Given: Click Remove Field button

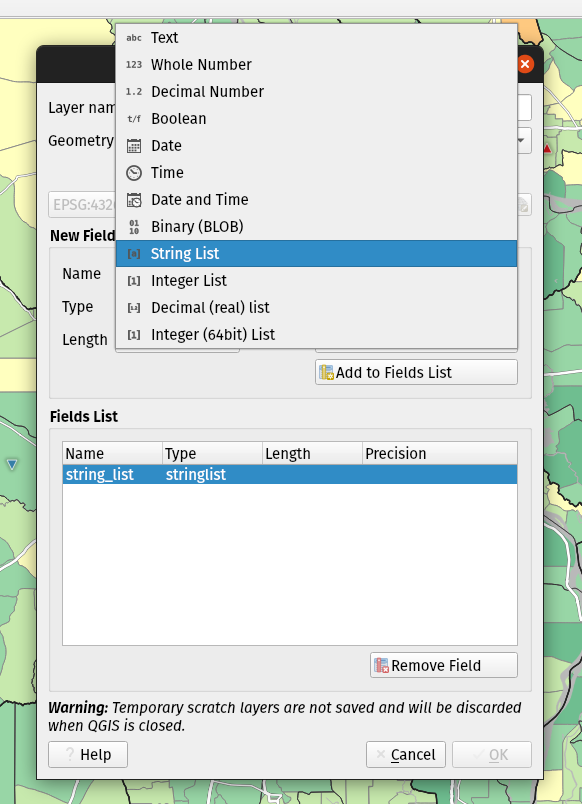Looking at the screenshot, I should coord(444,665).
